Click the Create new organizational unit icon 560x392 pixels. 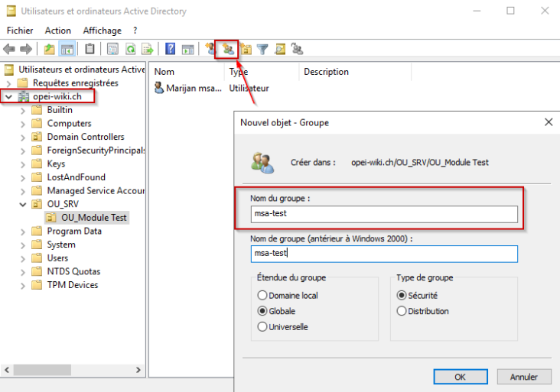(x=246, y=49)
